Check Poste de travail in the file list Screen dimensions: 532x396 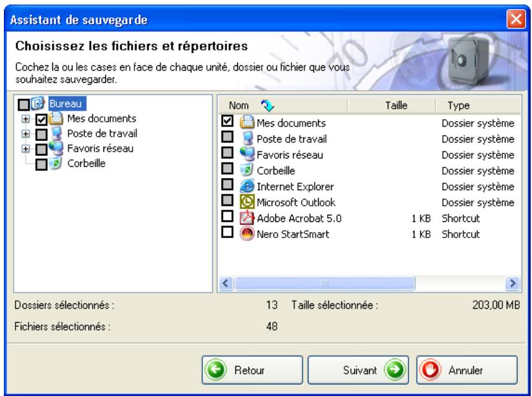coord(228,137)
